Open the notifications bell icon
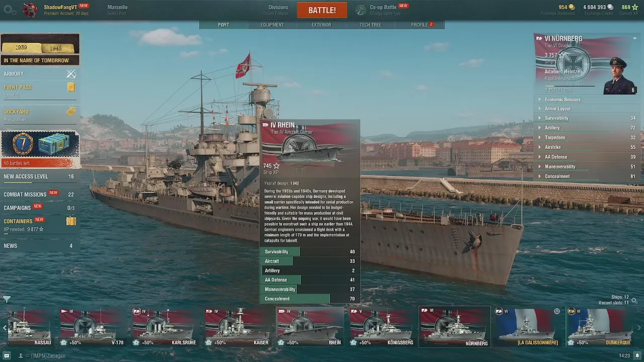The height and width of the screenshot is (362, 644). pyautogui.click(x=636, y=355)
